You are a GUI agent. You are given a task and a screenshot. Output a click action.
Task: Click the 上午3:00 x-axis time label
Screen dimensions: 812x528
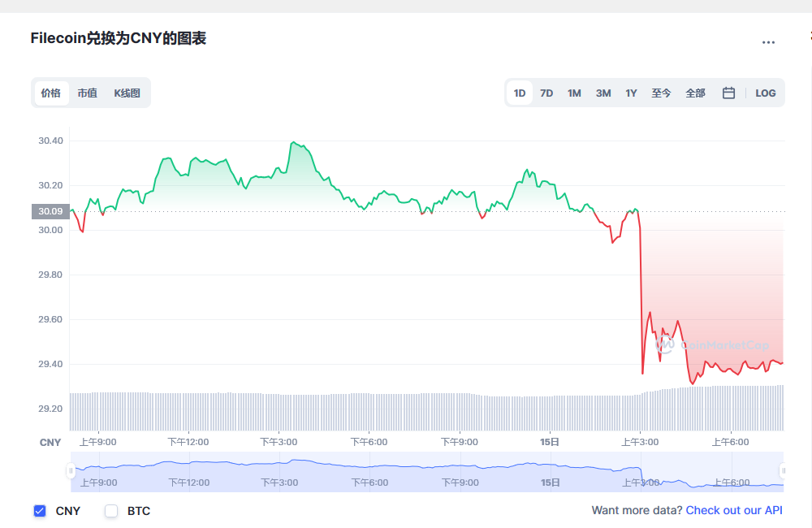640,442
